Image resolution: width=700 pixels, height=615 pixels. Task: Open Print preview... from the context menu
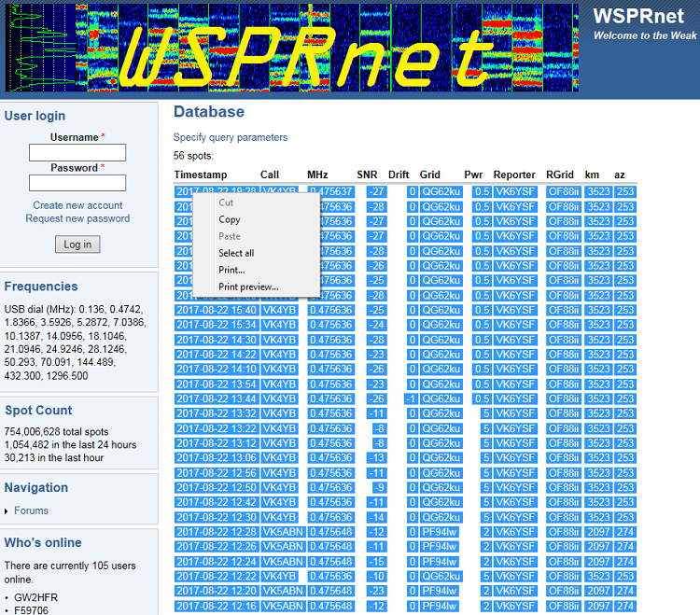[248, 287]
